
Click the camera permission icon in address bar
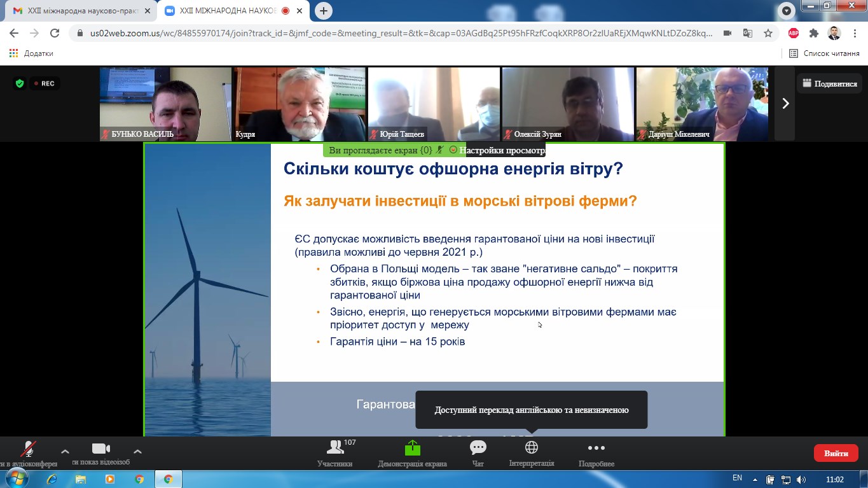(x=727, y=33)
